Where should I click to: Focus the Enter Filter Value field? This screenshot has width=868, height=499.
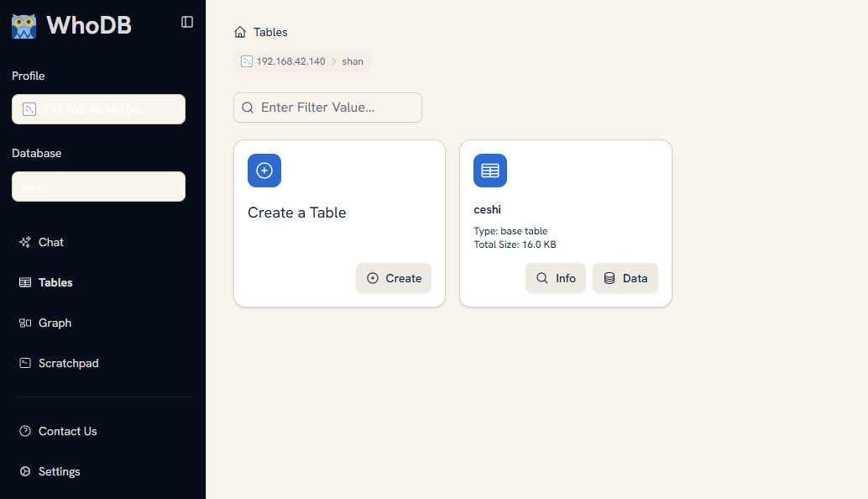327,108
